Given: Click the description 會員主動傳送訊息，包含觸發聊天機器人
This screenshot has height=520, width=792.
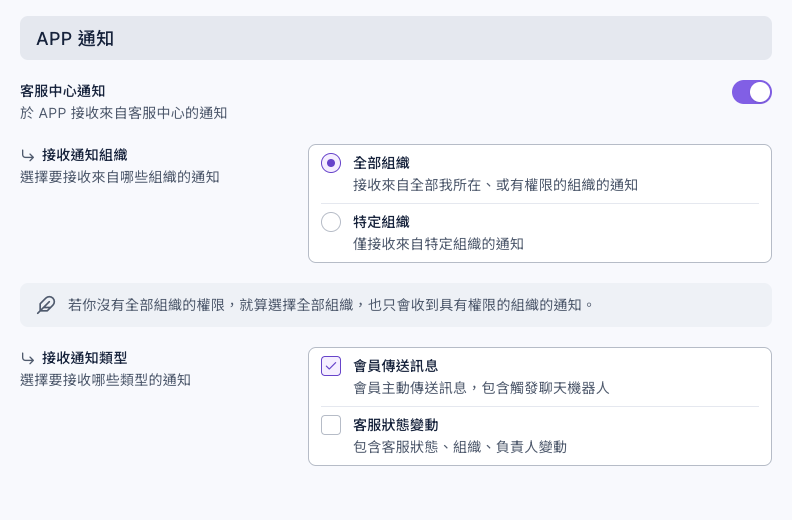Looking at the screenshot, I should (x=481, y=388).
